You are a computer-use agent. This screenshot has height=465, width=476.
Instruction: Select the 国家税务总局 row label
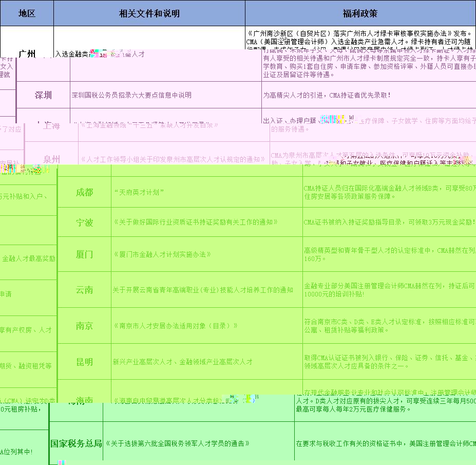click(76, 443)
